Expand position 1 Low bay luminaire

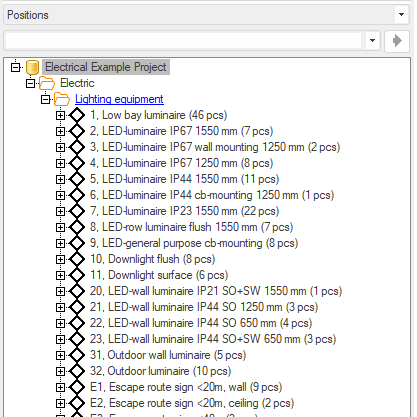coord(60,115)
